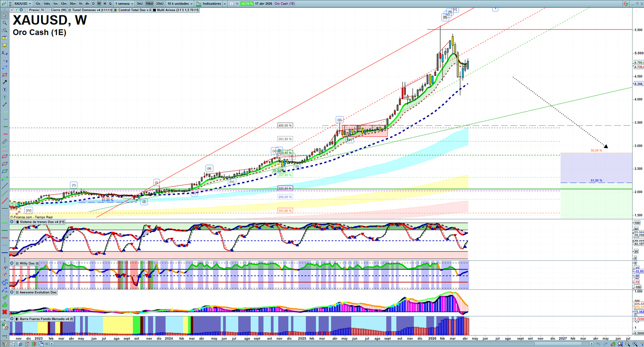This screenshot has height=347, width=644.
Task: Toggle the 35kU history depth
Action: pyautogui.click(x=160, y=4)
